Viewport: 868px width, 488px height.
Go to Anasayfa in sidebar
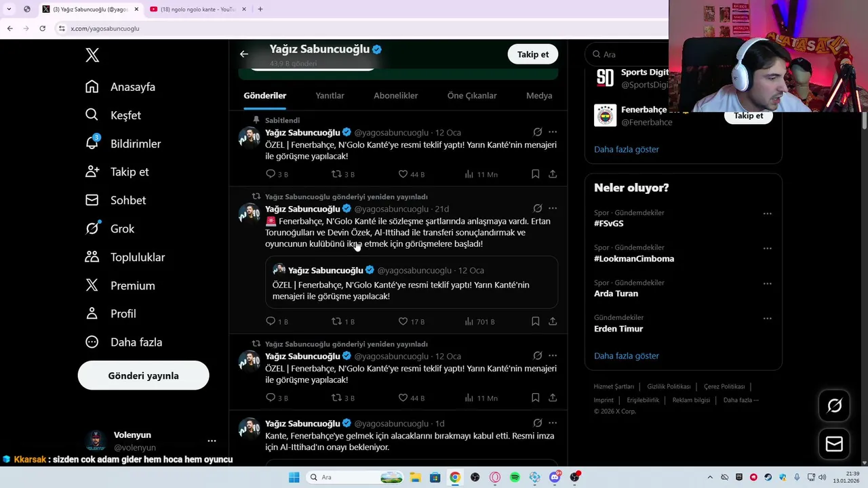(120, 87)
